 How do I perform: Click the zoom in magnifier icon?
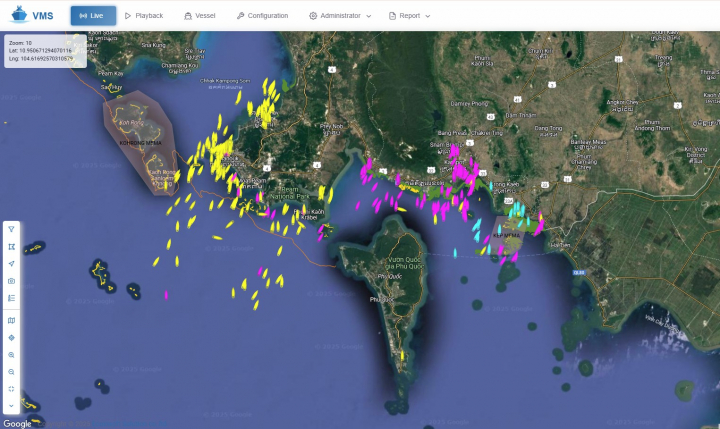11,355
